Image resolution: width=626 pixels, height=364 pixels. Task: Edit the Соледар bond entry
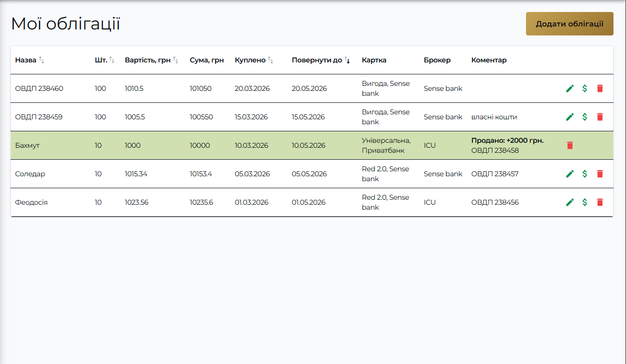(570, 174)
